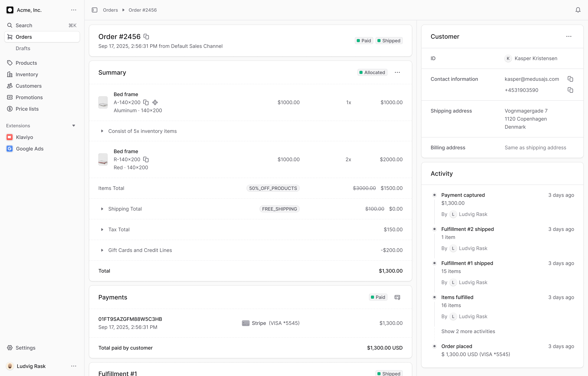Viewport: 588px width, 376px height.
Task: Copy the Order #2456 number
Action: 146,37
